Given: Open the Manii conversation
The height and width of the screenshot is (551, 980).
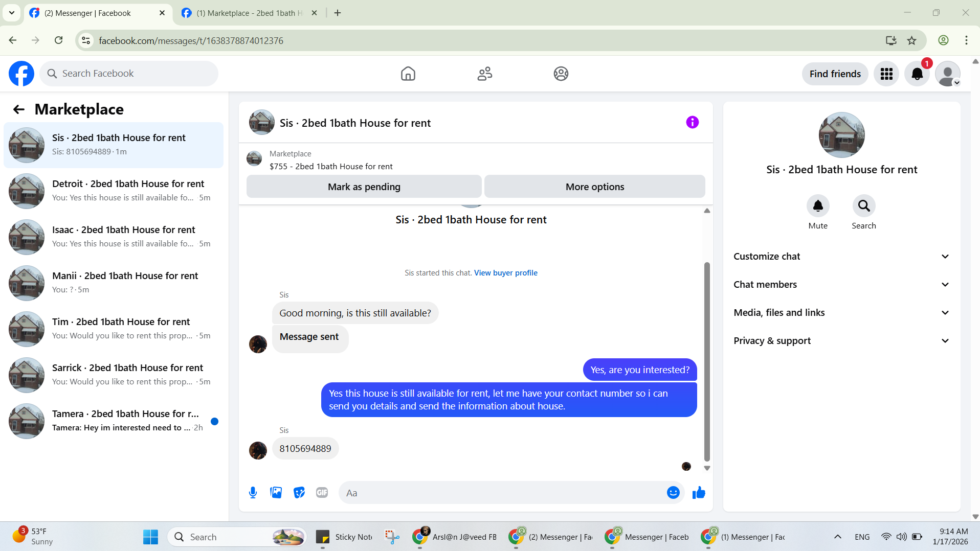Looking at the screenshot, I should click(114, 283).
